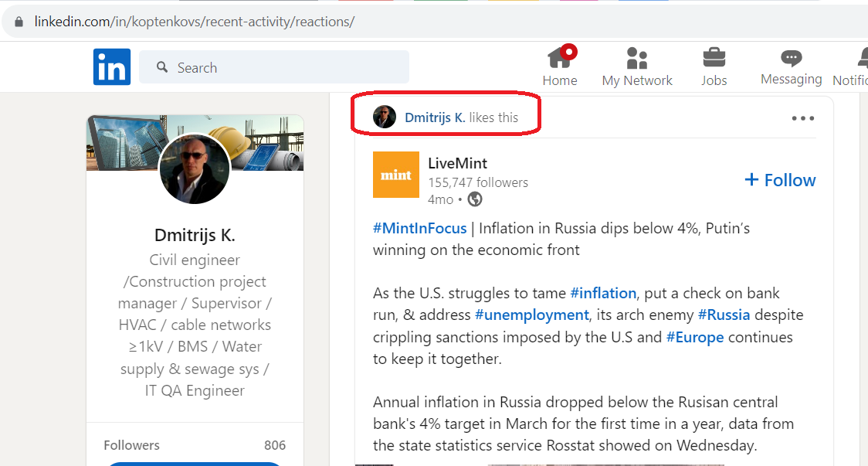Open the Jobs briefcase icon
The height and width of the screenshot is (466, 868).
[714, 58]
